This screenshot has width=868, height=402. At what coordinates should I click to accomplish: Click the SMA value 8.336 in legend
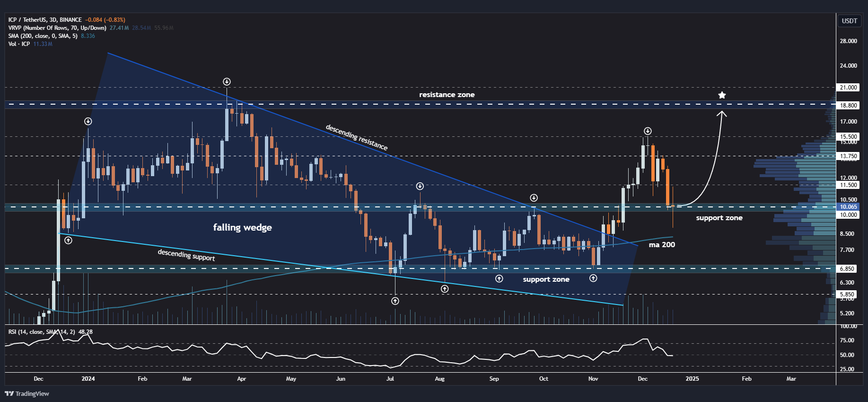pyautogui.click(x=88, y=36)
